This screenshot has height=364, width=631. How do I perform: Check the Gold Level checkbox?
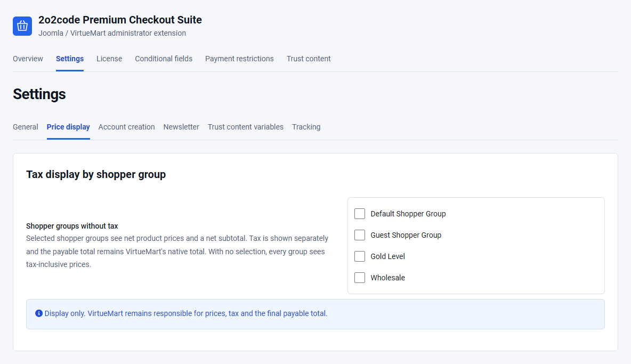tap(360, 256)
